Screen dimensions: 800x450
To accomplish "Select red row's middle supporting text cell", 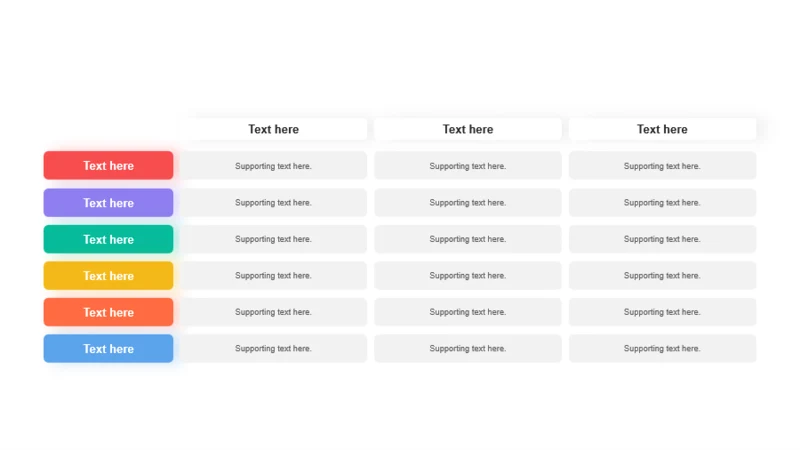I will [468, 165].
